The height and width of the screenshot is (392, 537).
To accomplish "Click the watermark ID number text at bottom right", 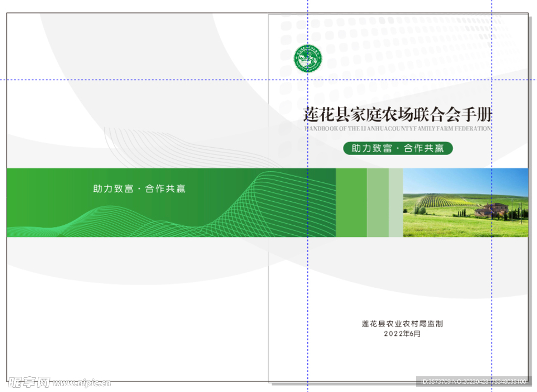I will (472, 382).
